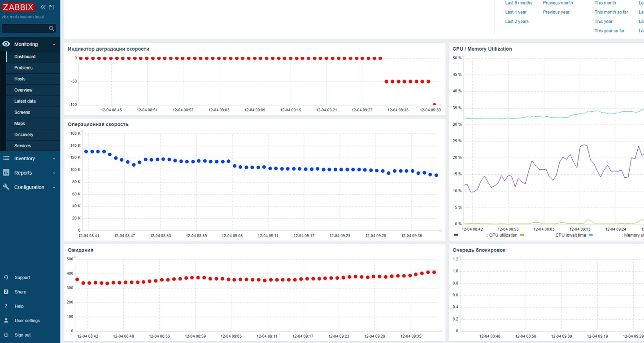Open the Hosts menu item

tap(20, 79)
